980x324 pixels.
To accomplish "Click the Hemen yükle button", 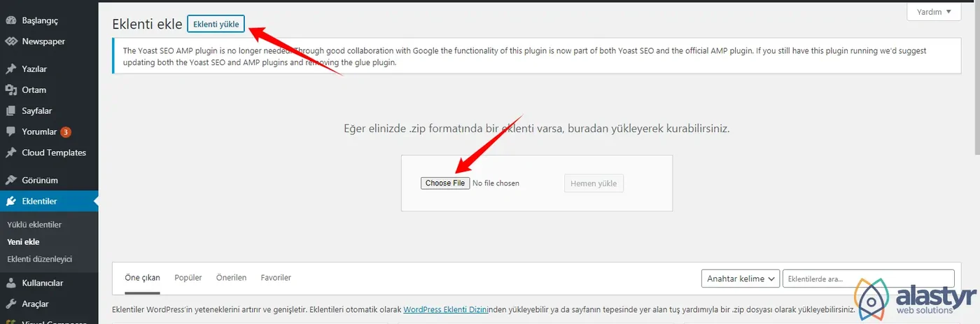I will pos(594,183).
